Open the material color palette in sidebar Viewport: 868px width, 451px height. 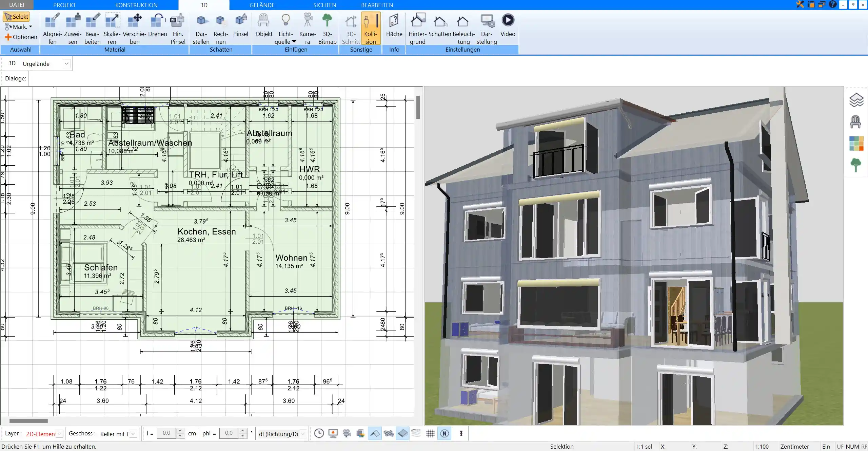tap(856, 144)
